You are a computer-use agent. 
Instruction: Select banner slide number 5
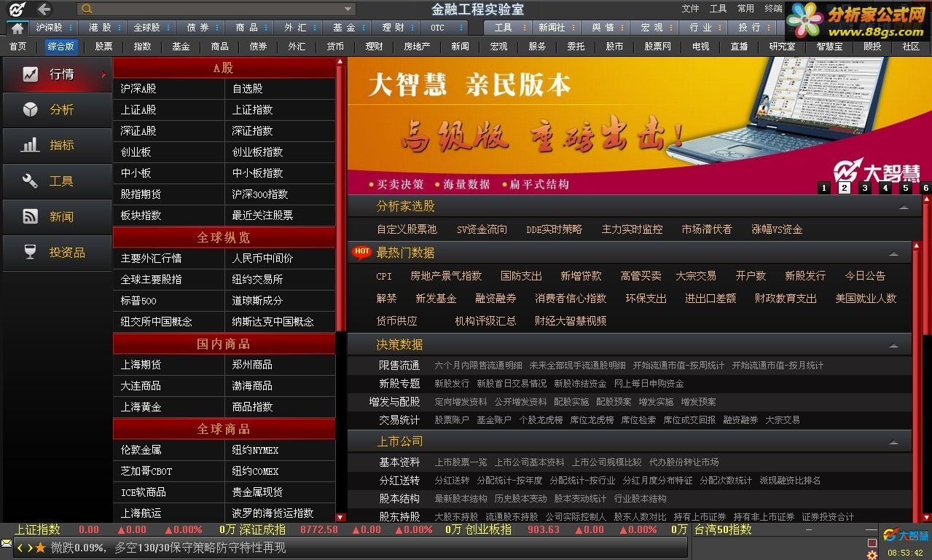[906, 188]
